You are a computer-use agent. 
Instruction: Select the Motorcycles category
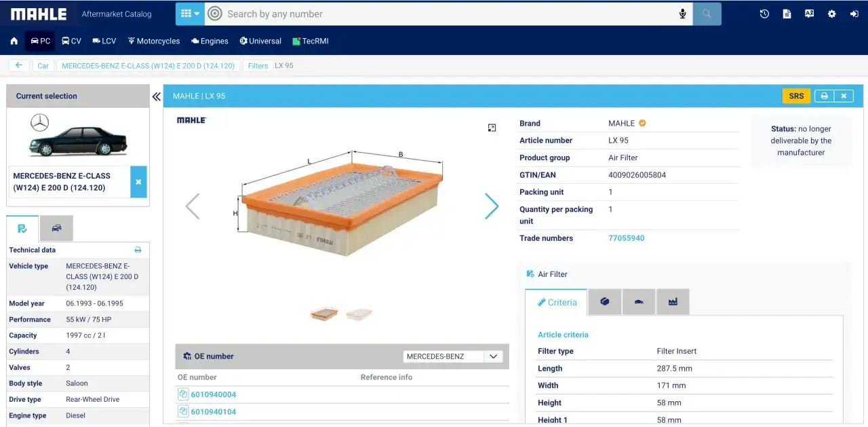tap(153, 41)
